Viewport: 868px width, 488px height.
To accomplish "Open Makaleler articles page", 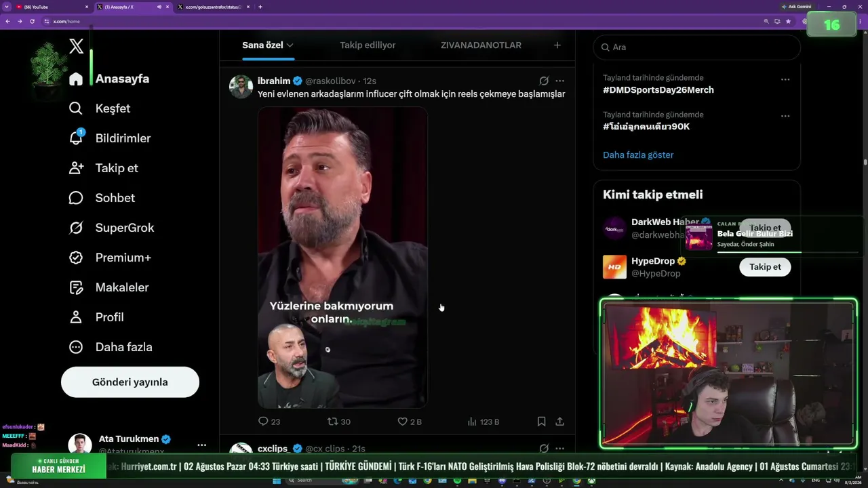I will click(108, 287).
